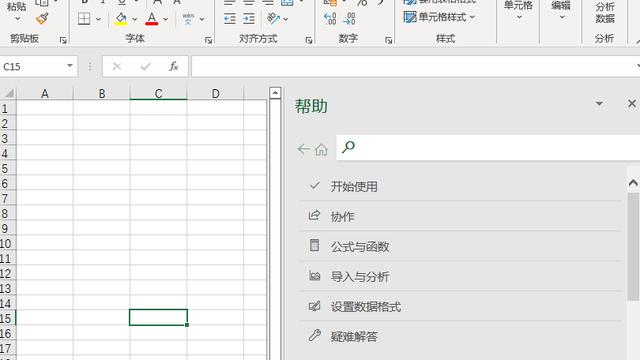Click the Name Box showing C15
Image resolution: width=640 pixels, height=360 pixels.
(x=32, y=66)
